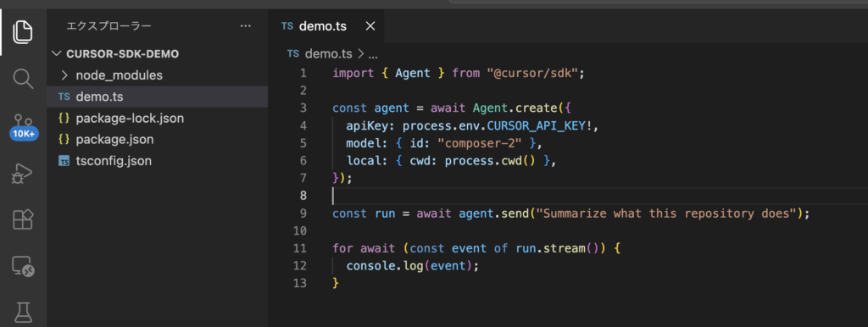Viewport: 868px width, 327px height.
Task: Open tsconfig.json in the file tree
Action: click(157, 161)
